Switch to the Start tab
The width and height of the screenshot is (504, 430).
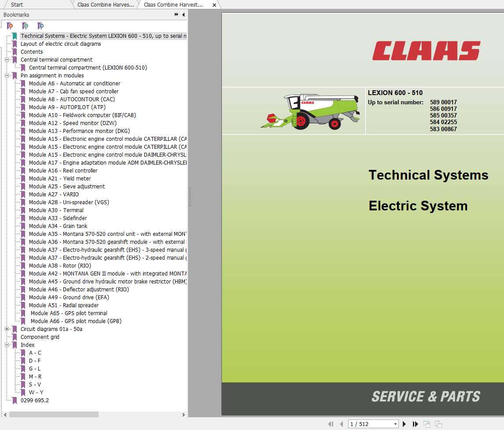(x=26, y=5)
